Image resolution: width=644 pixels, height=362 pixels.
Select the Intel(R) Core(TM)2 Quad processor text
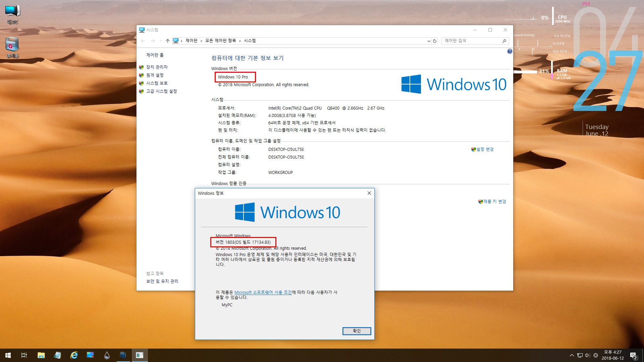pyautogui.click(x=326, y=108)
